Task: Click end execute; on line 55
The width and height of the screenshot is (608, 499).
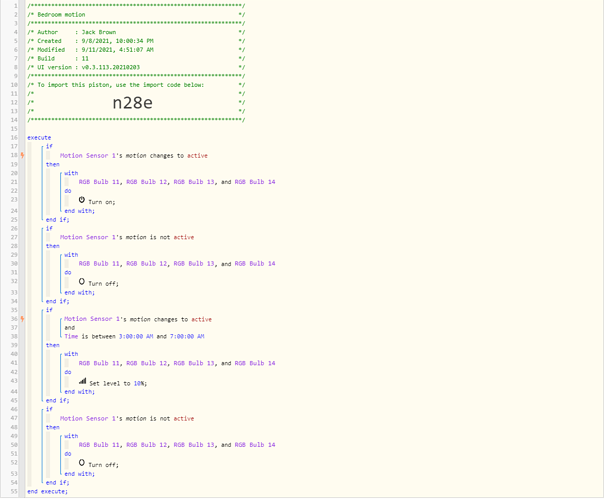Action: point(47,492)
